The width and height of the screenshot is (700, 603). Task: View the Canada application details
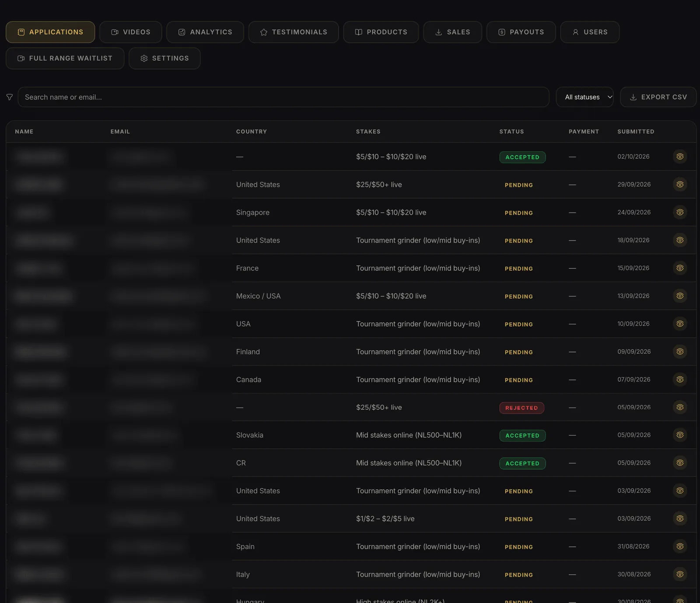(x=680, y=380)
